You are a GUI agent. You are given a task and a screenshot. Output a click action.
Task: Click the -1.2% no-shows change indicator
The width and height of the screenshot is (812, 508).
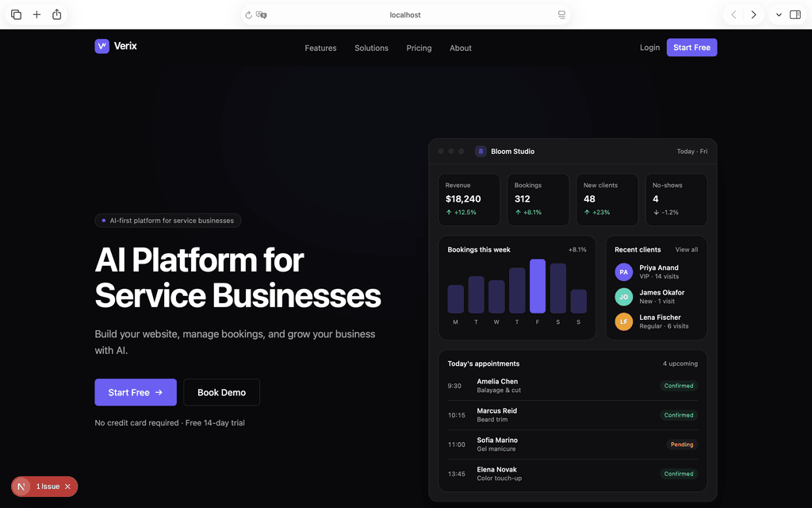[x=666, y=213]
